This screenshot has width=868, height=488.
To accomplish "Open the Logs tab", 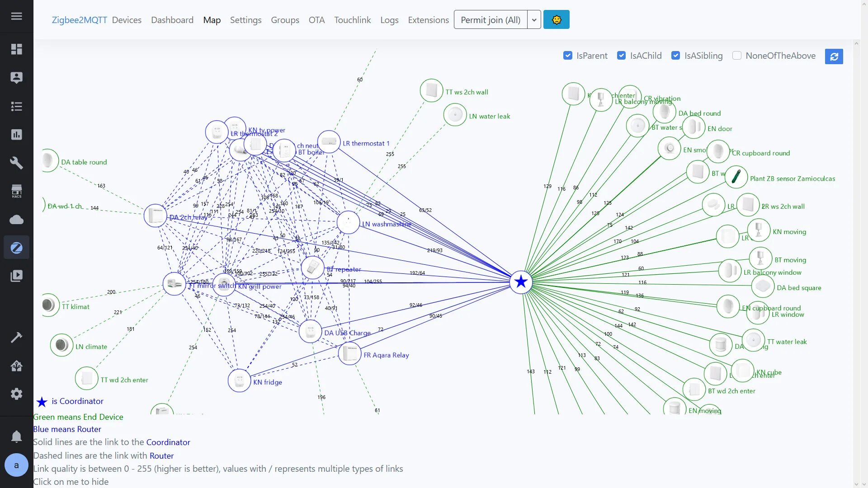I will pos(389,20).
